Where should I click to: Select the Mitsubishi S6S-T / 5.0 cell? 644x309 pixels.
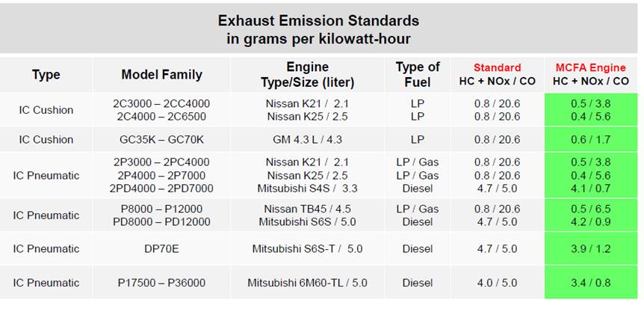pyautogui.click(x=307, y=249)
